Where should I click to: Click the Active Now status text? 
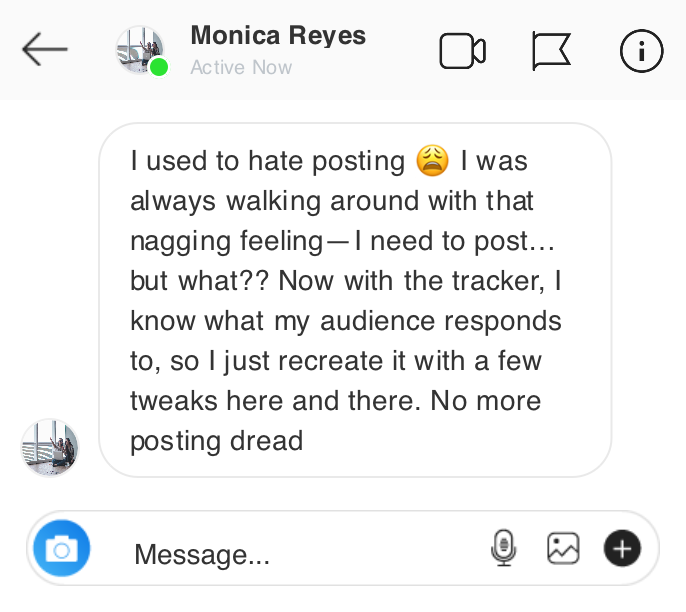click(x=241, y=68)
